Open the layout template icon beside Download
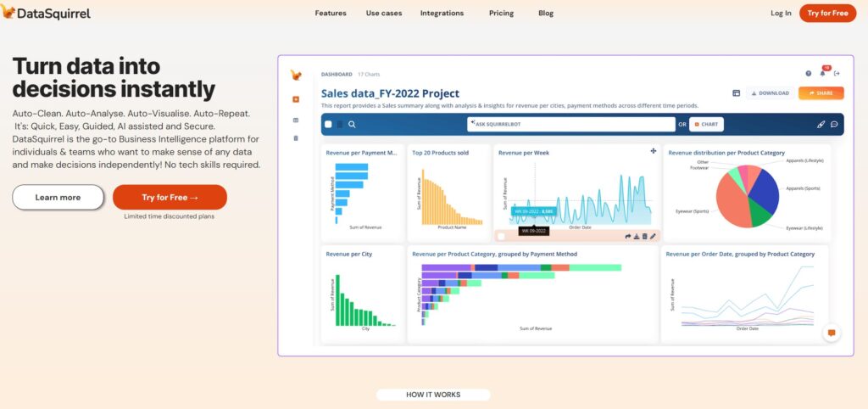The width and height of the screenshot is (868, 409). pyautogui.click(x=737, y=93)
